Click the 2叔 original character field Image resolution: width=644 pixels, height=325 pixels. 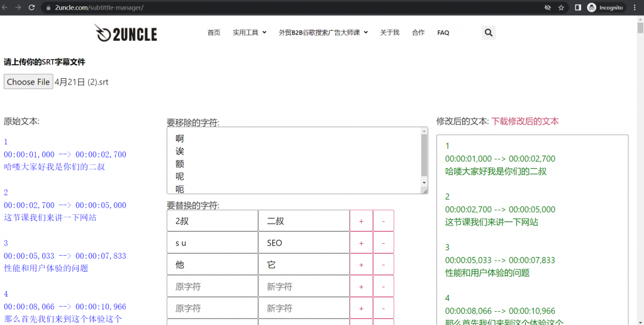pos(213,221)
